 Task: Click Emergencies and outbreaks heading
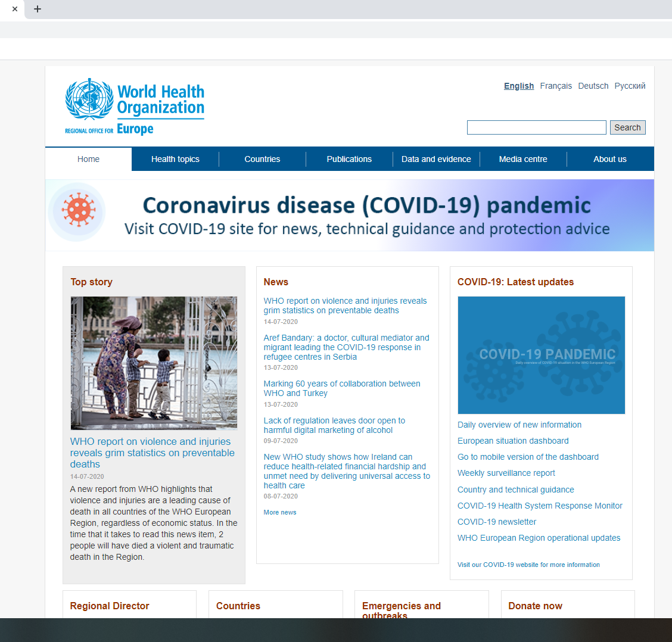(402, 610)
